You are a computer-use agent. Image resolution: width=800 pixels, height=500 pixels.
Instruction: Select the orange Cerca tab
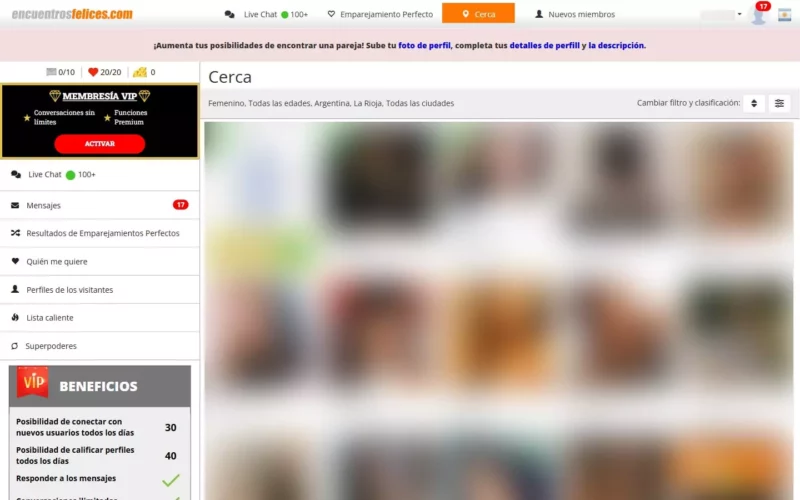pos(478,13)
